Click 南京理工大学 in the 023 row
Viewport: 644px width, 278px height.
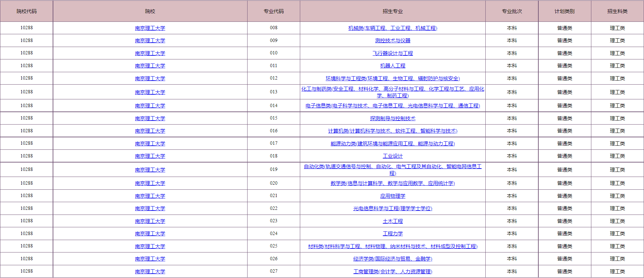pos(150,221)
